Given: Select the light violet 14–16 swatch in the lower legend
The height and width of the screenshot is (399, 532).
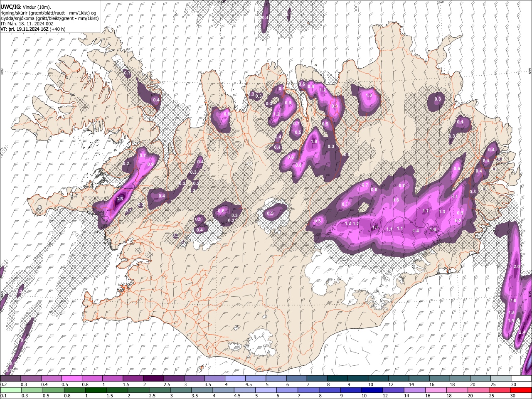Looking at the screenshot, I should tap(415, 390).
